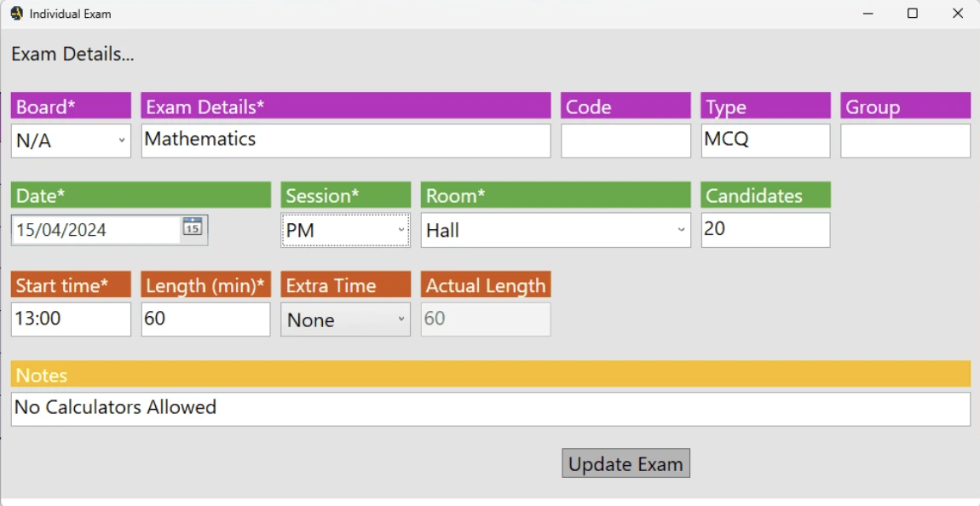Viewport: 980px width, 506px height.
Task: Click the Type field containing MCQ
Action: pyautogui.click(x=765, y=141)
